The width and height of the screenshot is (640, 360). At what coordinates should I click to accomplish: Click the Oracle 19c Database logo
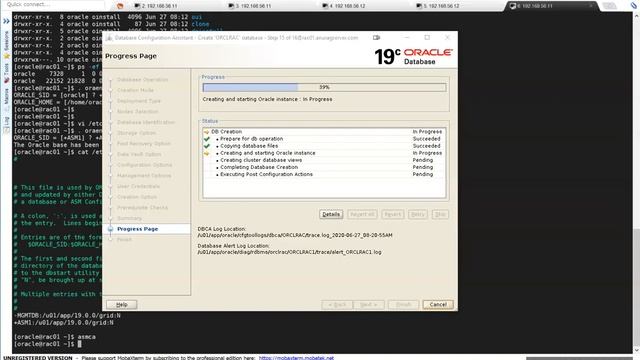point(413,57)
